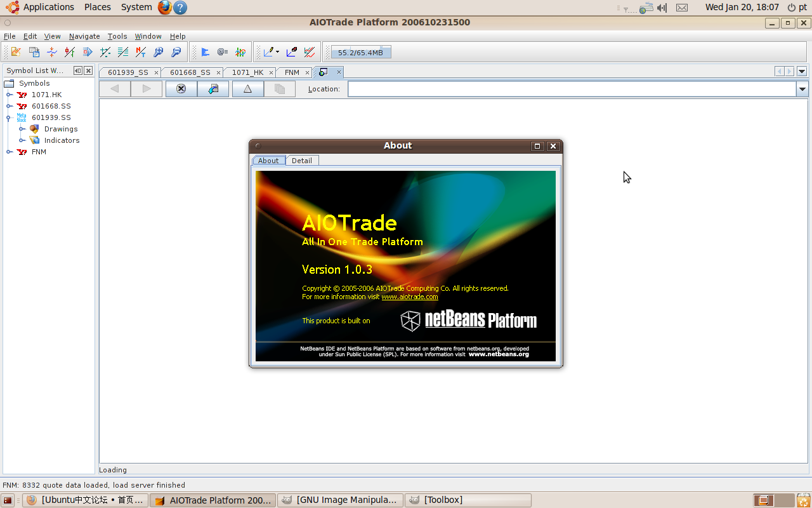812x508 pixels.
Task: Select the pencil drawing tool icon
Action: click(268, 52)
